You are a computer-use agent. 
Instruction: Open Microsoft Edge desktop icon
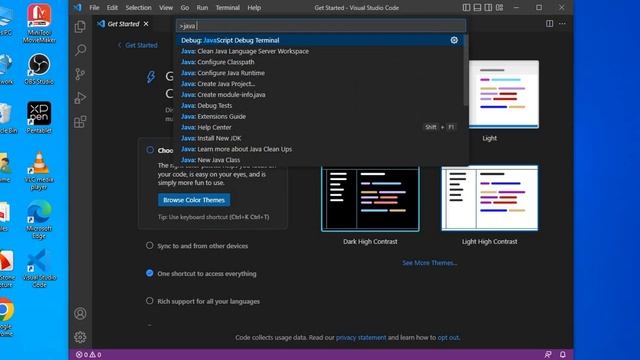[x=39, y=220]
